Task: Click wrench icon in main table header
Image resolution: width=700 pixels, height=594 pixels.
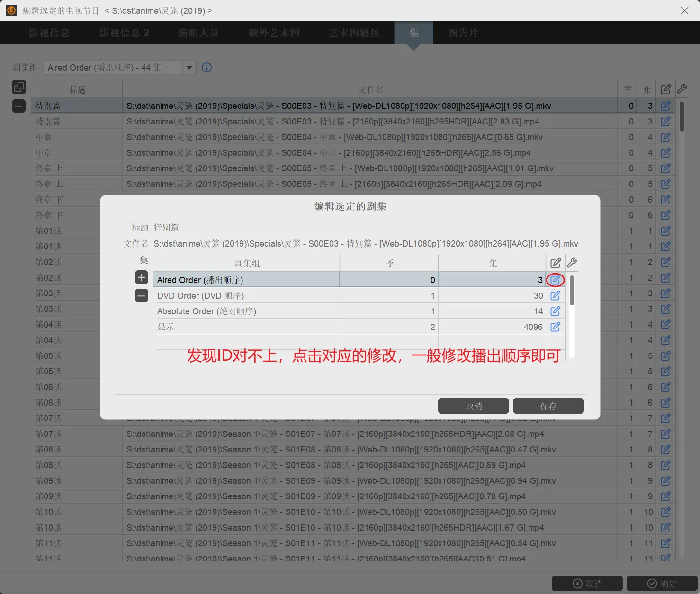Action: (x=682, y=89)
